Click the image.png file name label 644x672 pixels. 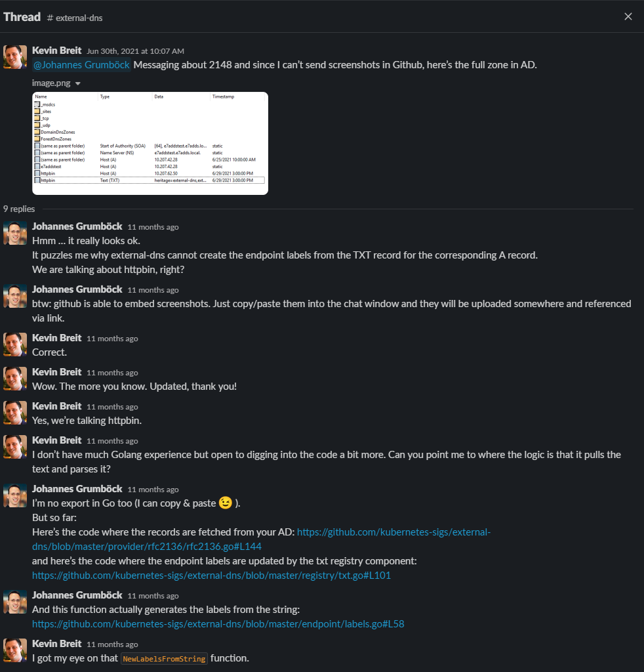[51, 83]
